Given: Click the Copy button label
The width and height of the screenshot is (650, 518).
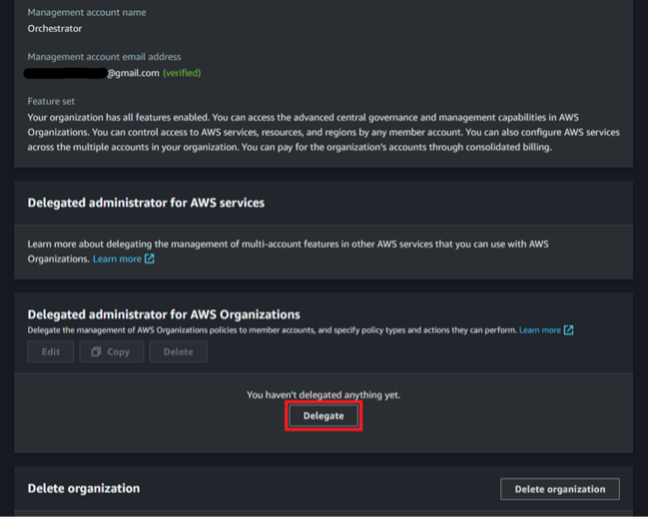Looking at the screenshot, I should click(119, 352).
